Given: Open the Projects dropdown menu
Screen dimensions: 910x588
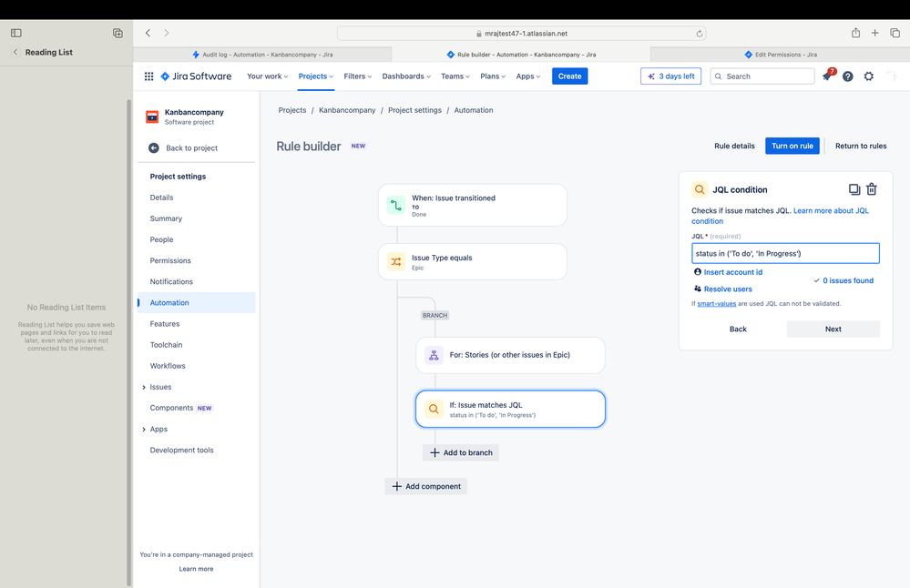Looking at the screenshot, I should (316, 76).
